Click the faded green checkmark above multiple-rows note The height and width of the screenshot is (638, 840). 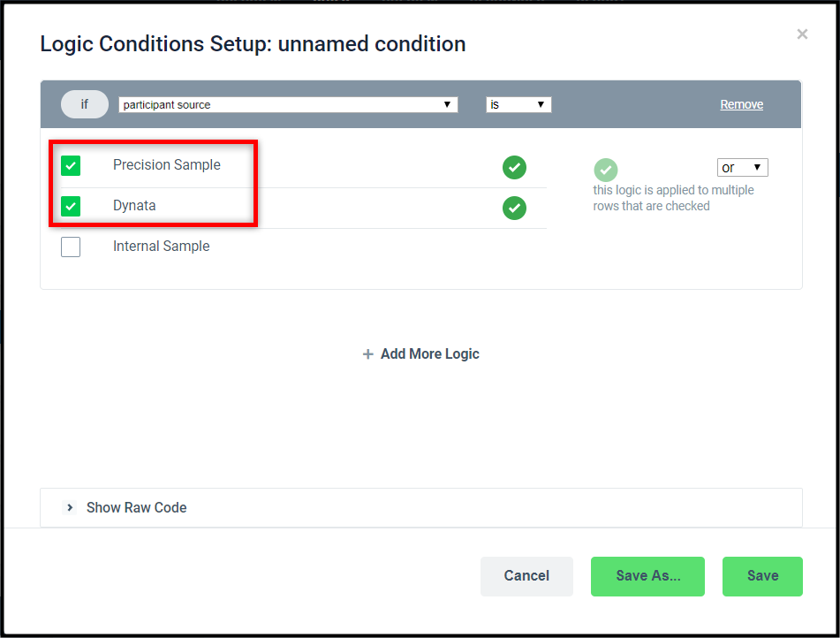click(605, 170)
